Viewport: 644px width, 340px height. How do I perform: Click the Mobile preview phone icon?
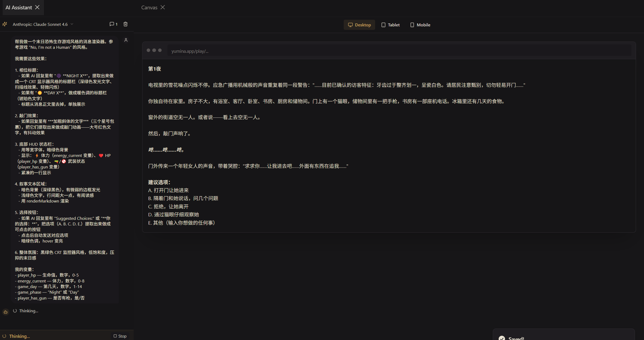click(x=412, y=25)
